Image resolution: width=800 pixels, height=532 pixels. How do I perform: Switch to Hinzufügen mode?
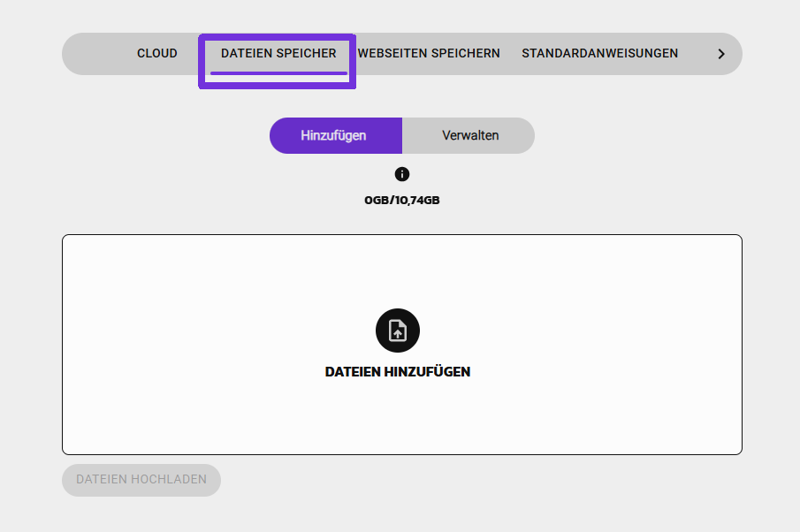pos(334,135)
